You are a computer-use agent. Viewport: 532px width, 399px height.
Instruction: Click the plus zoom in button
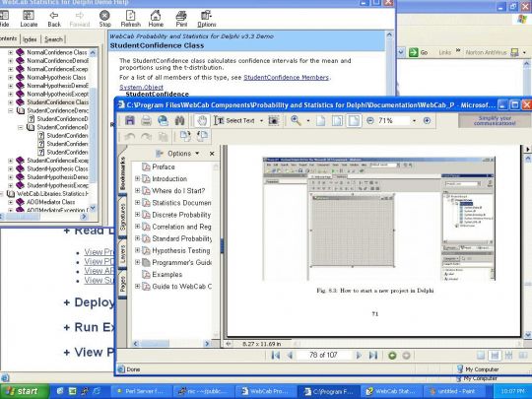(x=427, y=120)
